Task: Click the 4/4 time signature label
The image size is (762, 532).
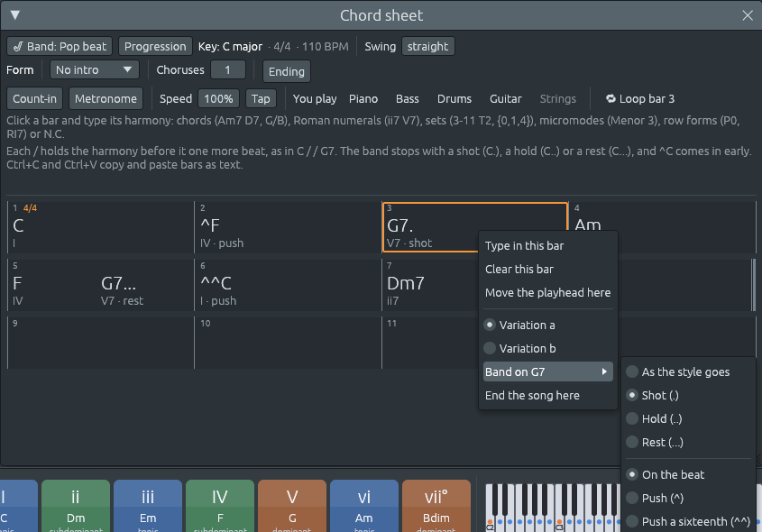Action: (x=282, y=47)
